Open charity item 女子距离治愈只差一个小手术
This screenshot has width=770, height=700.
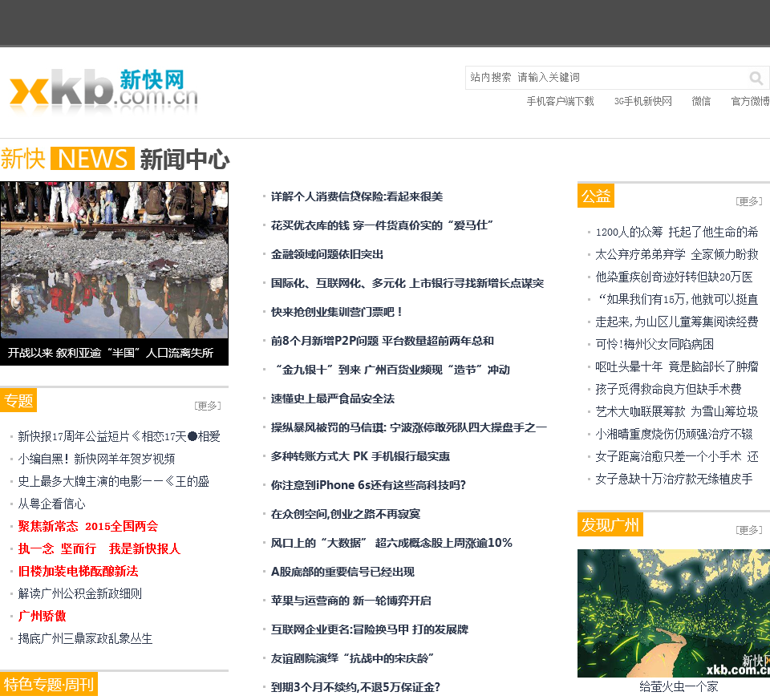pos(677,457)
